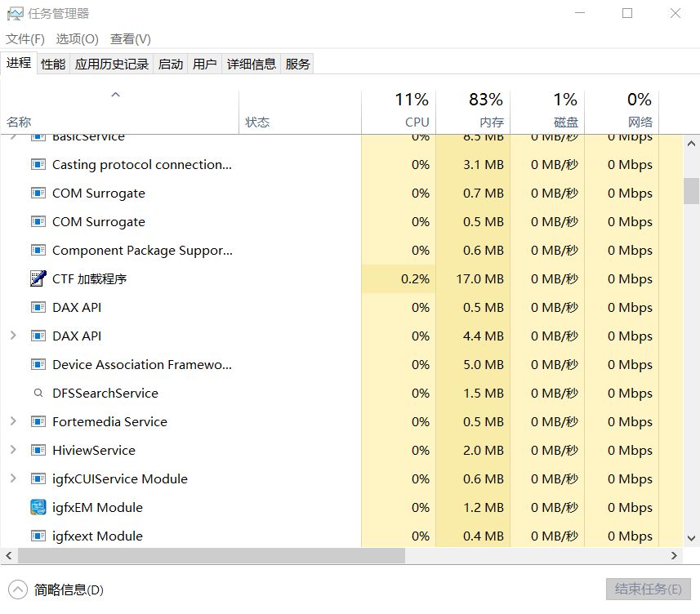Click the 结束任务(E) button
Viewport: 700px width, 614px height.
(x=648, y=590)
